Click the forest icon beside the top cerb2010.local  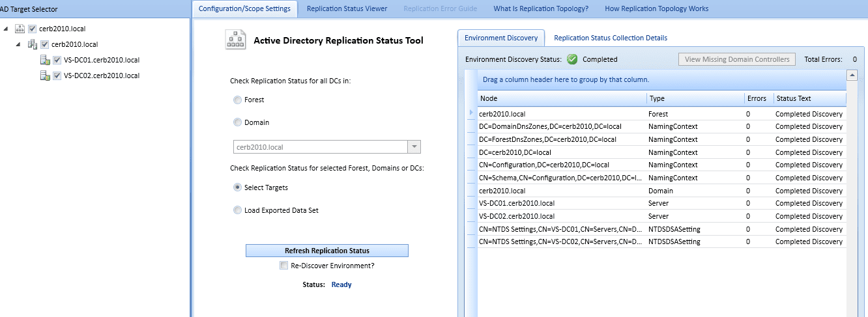click(20, 29)
